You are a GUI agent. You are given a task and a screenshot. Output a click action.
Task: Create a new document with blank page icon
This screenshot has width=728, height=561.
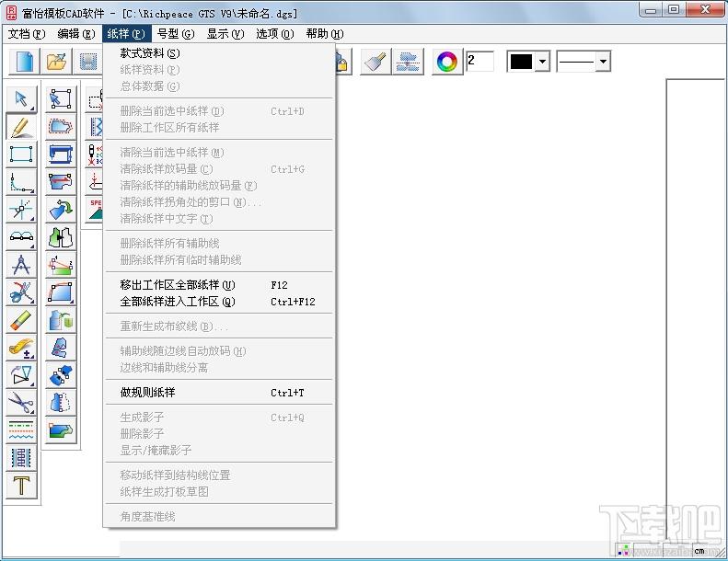[x=24, y=62]
